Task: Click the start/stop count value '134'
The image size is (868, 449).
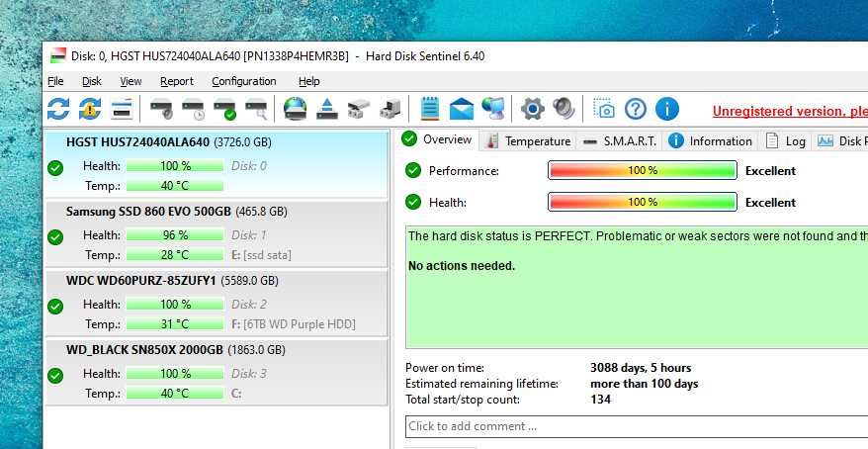Action: click(x=601, y=400)
